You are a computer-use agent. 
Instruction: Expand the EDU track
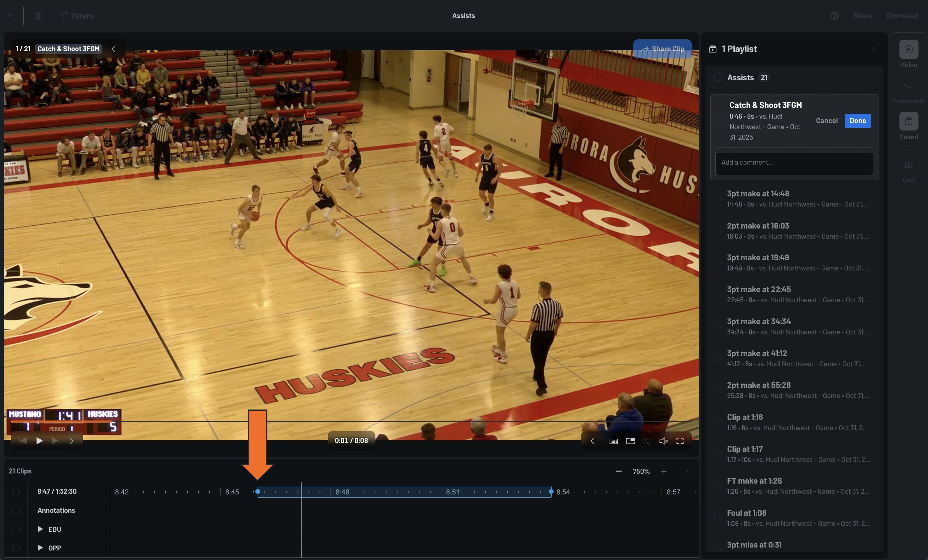pyautogui.click(x=40, y=529)
